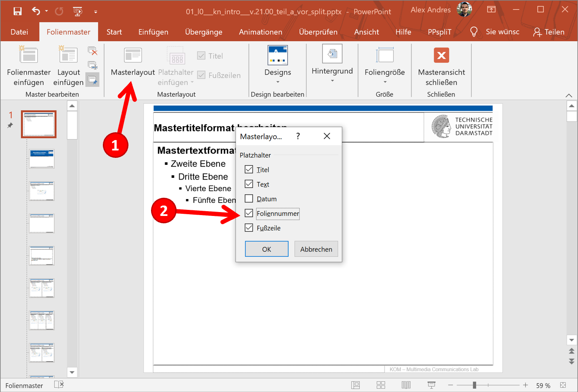578x392 pixels.
Task: Confirm the dialog with OK
Action: (x=266, y=248)
